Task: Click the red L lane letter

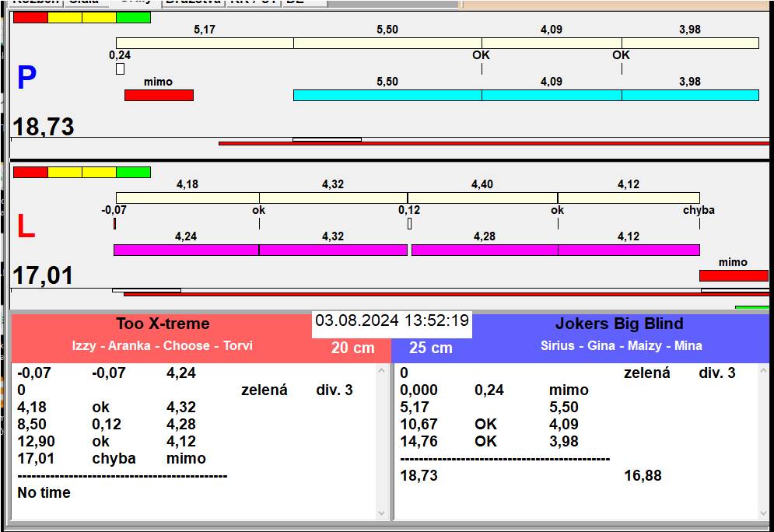Action: coord(26,226)
